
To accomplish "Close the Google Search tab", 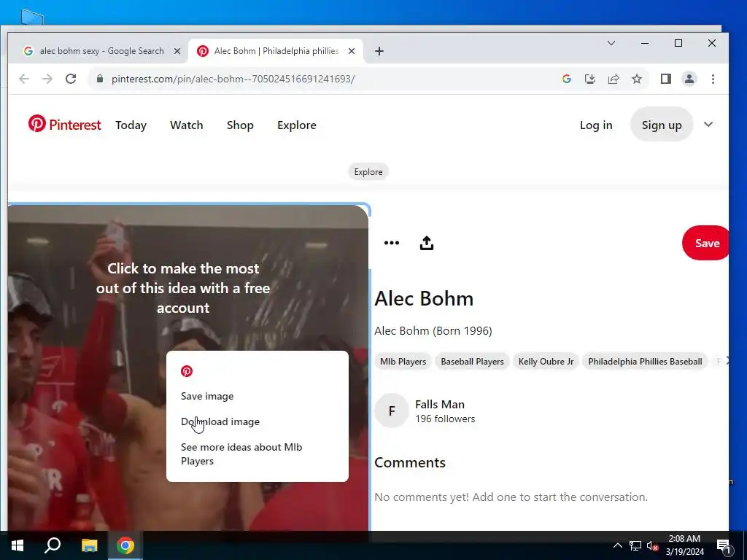I will pos(177,51).
